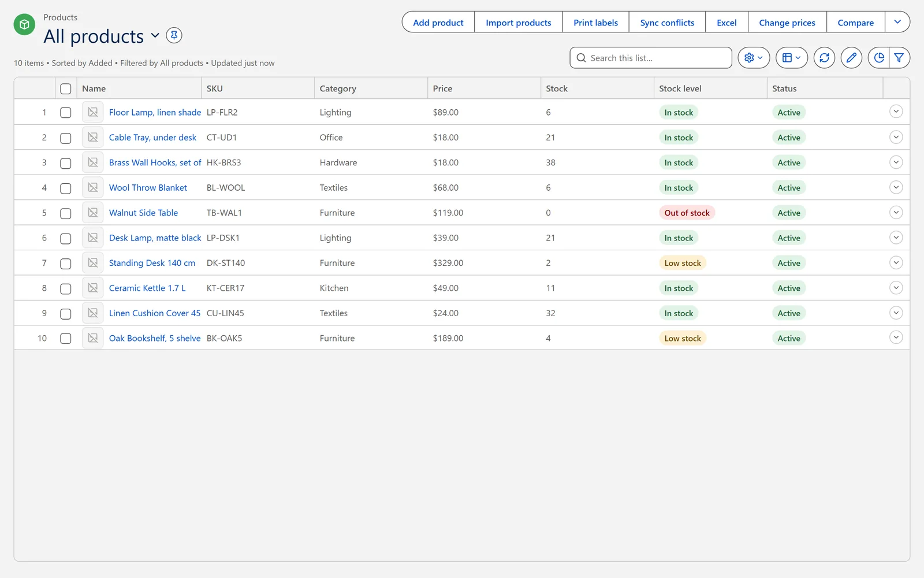Check the Linen Cushion Cover row checkbox

tap(66, 314)
